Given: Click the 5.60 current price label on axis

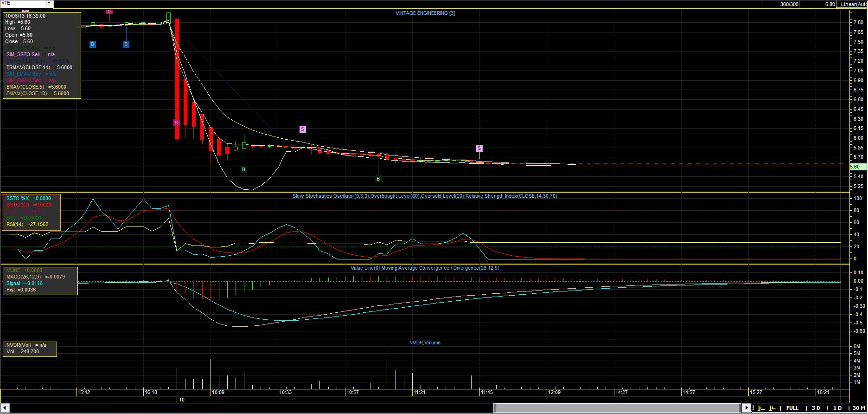Looking at the screenshot, I should click(855, 167).
